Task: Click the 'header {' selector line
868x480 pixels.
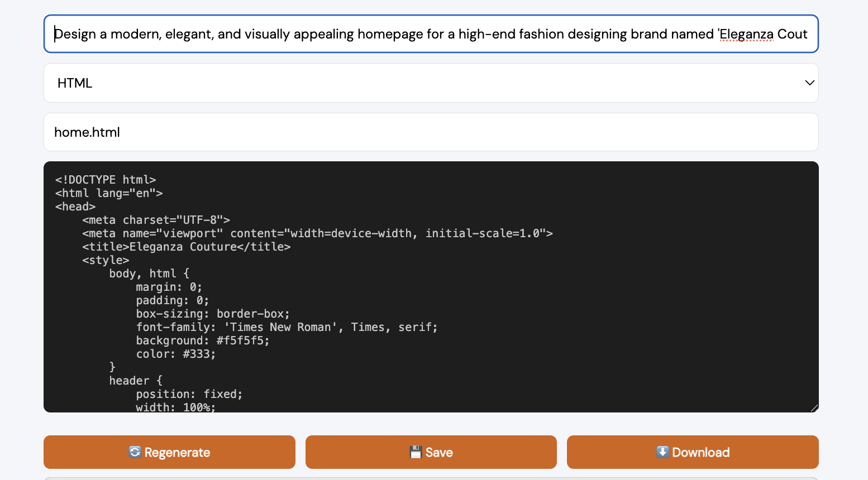Action: (x=136, y=381)
